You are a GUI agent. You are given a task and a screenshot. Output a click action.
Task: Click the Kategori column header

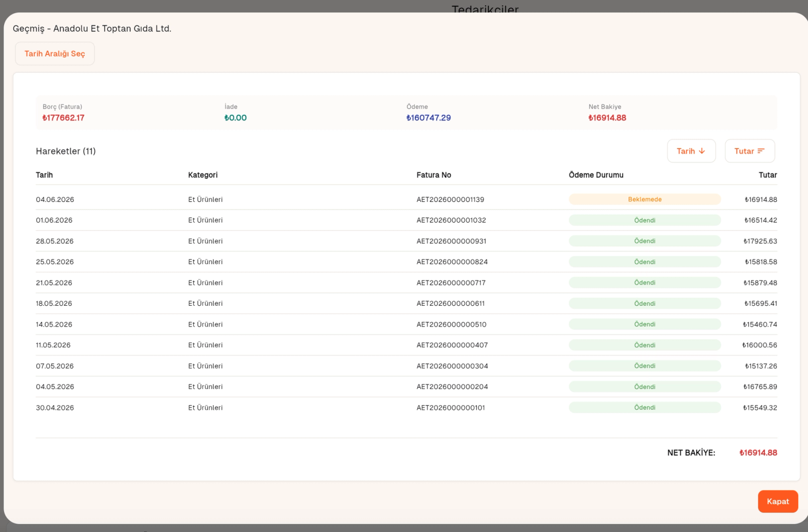tap(203, 175)
